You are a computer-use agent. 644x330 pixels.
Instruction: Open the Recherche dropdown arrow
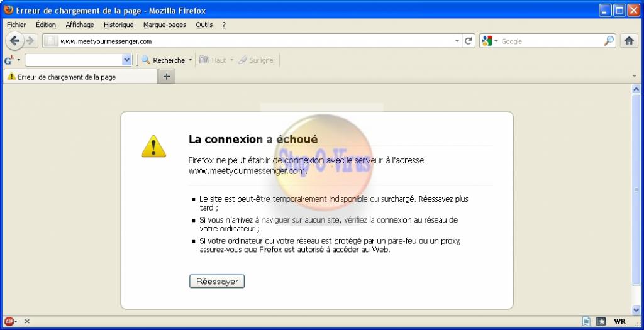[190, 60]
